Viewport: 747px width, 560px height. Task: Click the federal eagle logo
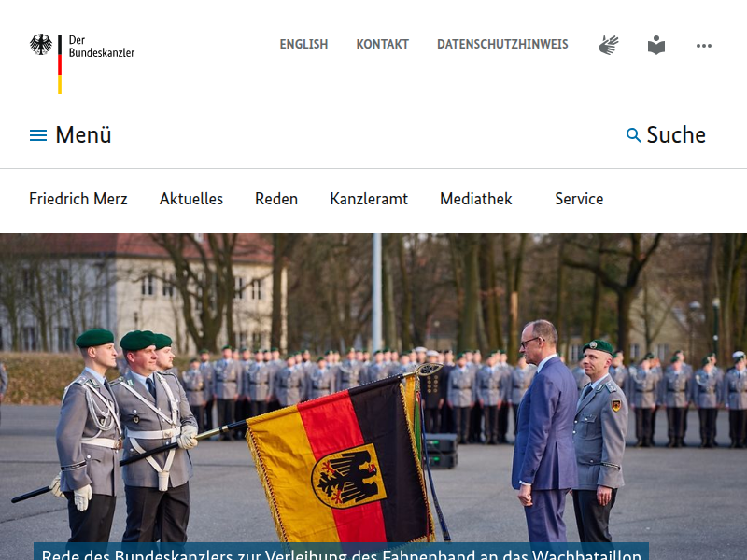(41, 44)
